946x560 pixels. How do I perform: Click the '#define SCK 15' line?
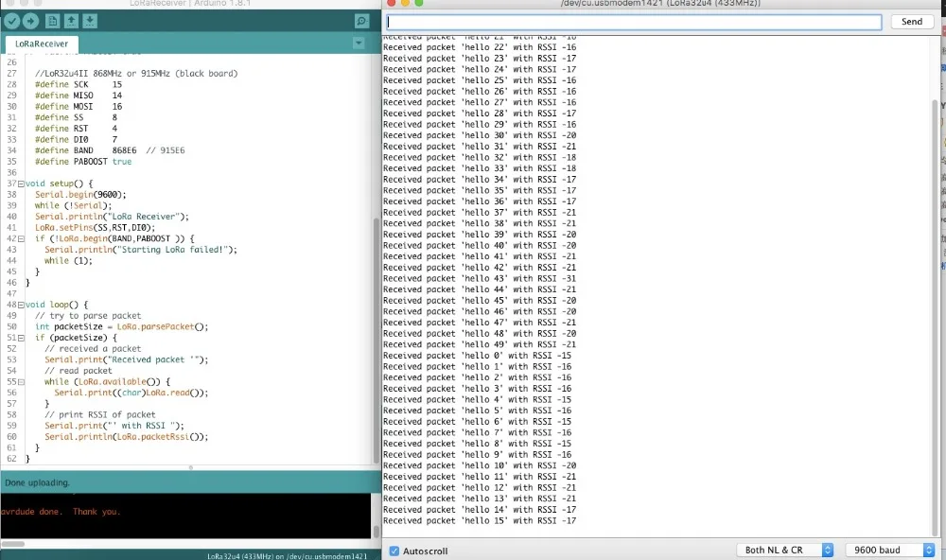point(79,84)
